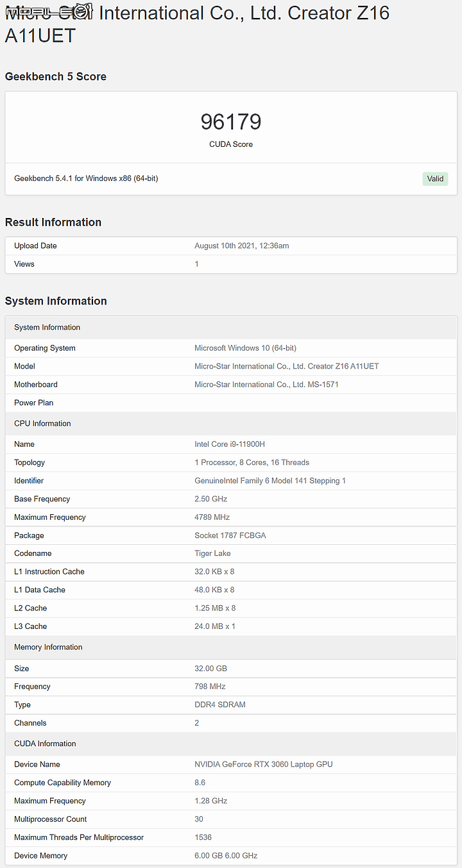The image size is (462, 868).
Task: Select the GPU maximum frequency 1.28 GHz value
Action: (211, 801)
